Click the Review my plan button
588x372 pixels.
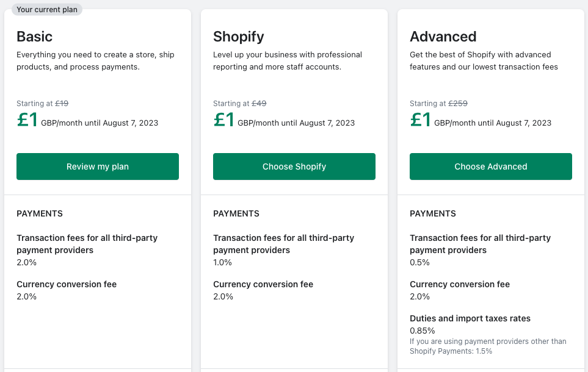click(x=98, y=166)
